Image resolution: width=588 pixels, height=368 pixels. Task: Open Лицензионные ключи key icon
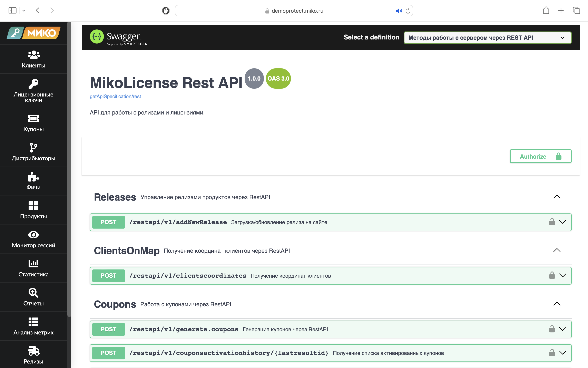point(33,84)
